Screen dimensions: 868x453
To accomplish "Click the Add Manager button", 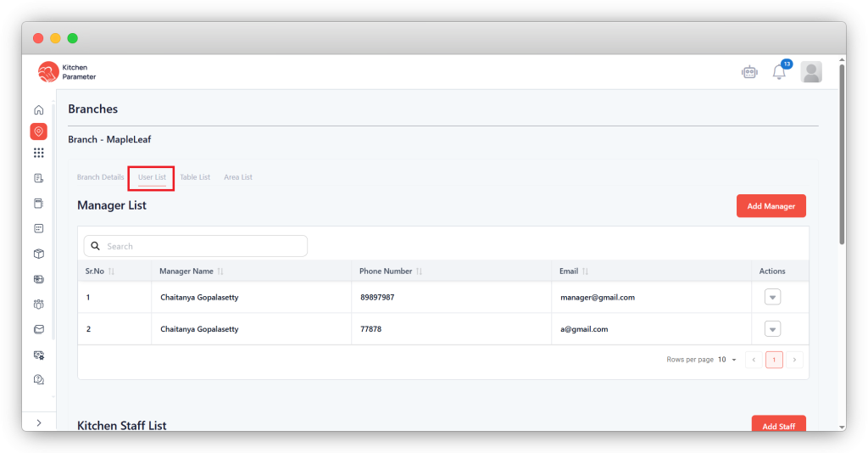I will (771, 206).
